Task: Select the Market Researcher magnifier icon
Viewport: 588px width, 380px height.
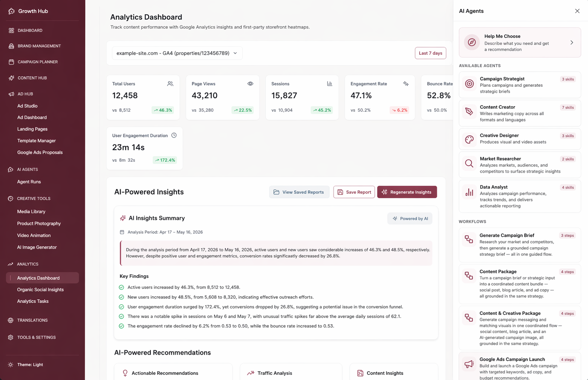Action: click(x=469, y=163)
